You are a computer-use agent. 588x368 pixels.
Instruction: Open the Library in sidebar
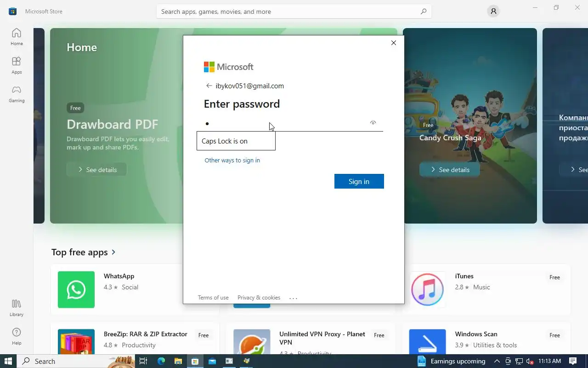17,308
